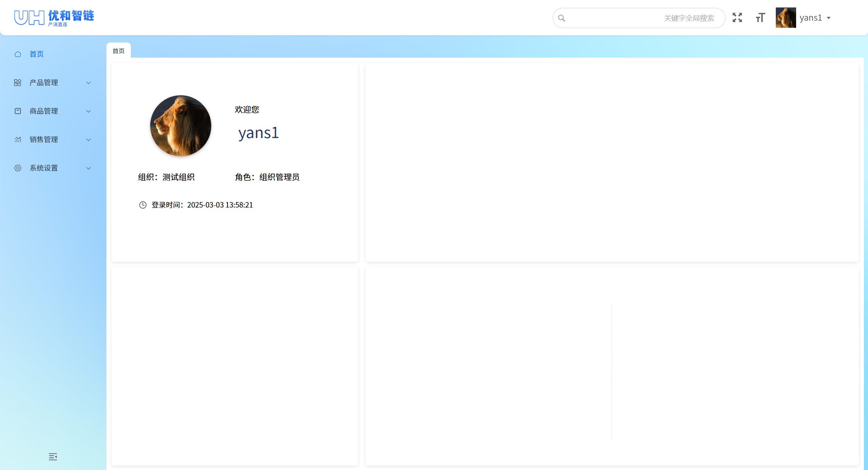This screenshot has height=470, width=868.
Task: Expand the 产品管理 chevron
Action: click(x=88, y=83)
